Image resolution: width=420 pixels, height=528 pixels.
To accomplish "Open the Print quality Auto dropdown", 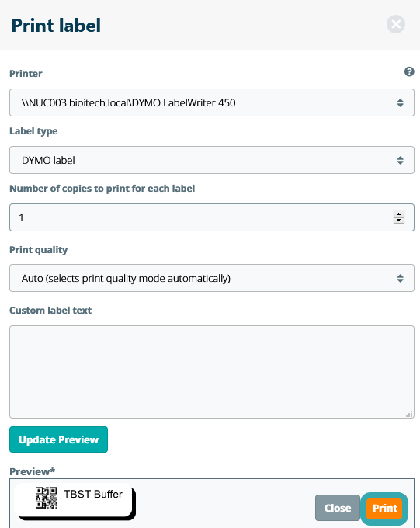I will [212, 278].
